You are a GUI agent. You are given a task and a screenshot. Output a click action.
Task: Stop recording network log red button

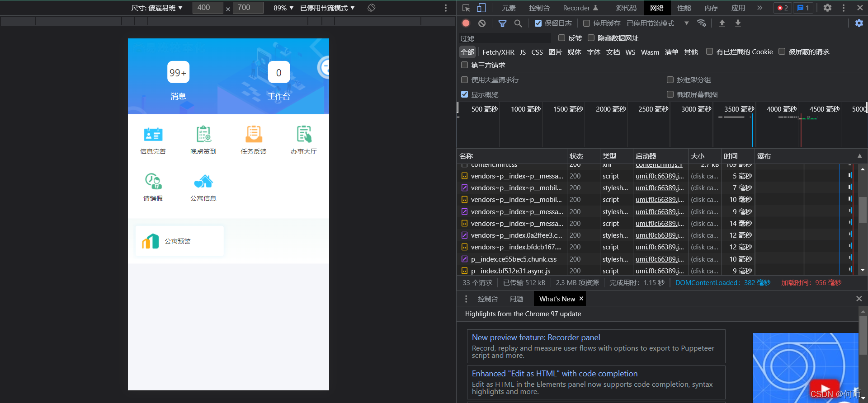466,23
